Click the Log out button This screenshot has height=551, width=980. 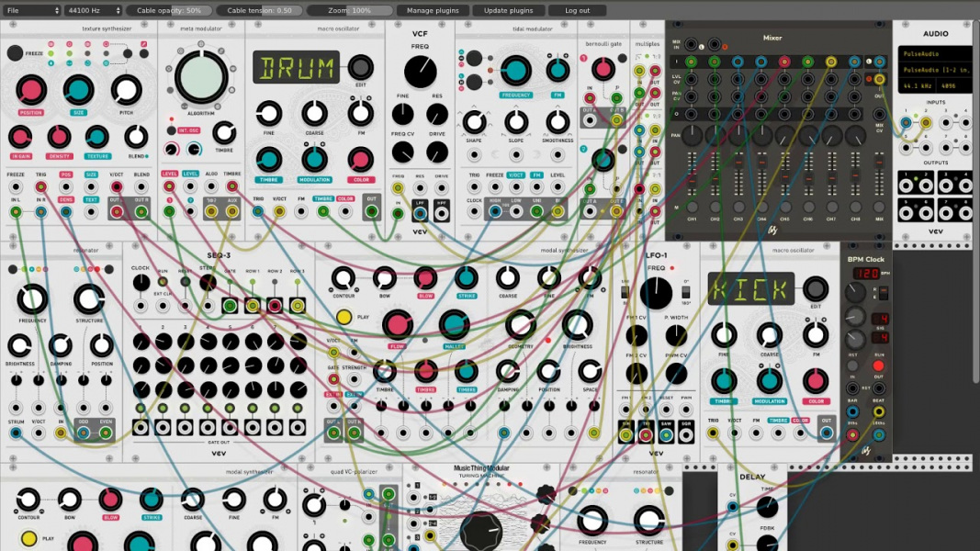[x=577, y=10]
